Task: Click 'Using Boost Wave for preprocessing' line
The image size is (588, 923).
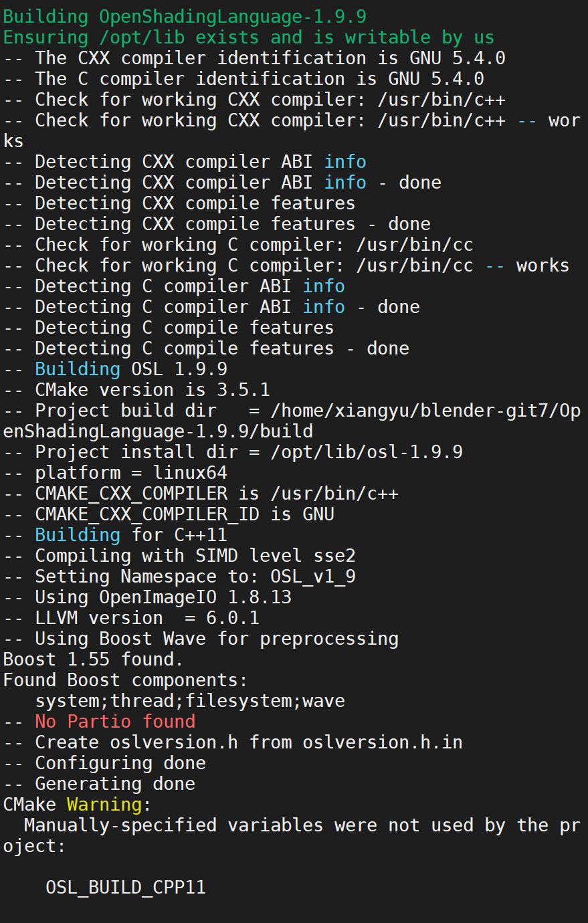Action: tap(201, 639)
